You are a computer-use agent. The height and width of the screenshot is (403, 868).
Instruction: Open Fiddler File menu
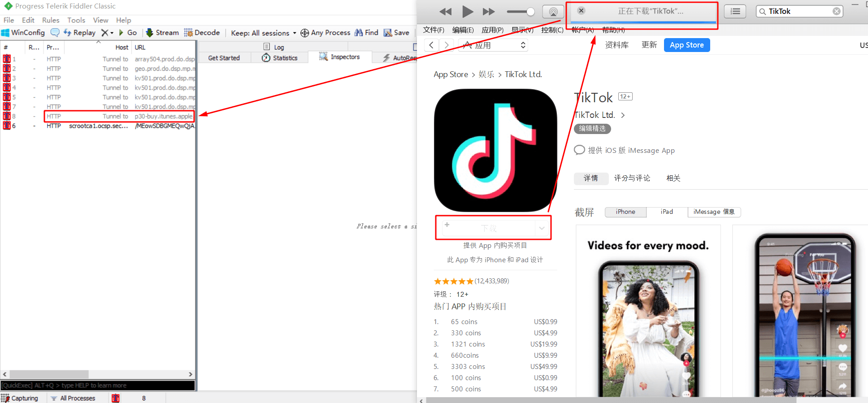coord(9,20)
